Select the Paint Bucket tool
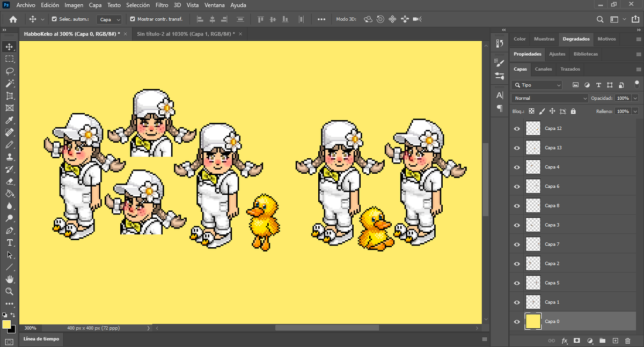 tap(10, 194)
